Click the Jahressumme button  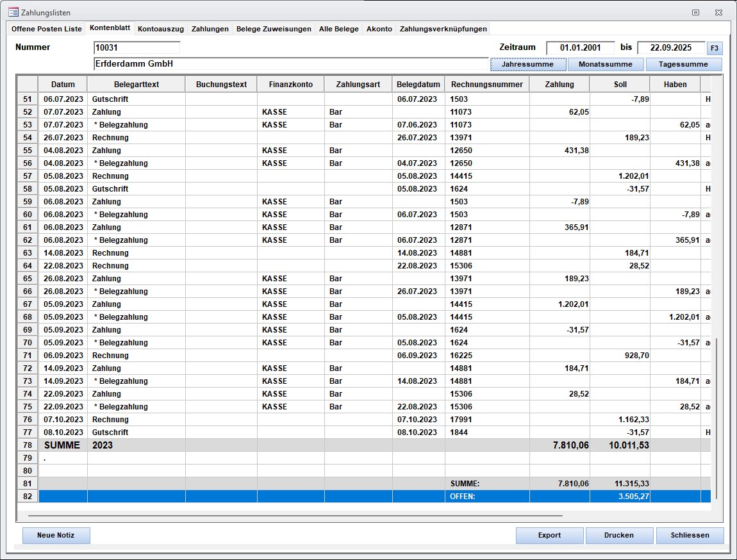[528, 64]
